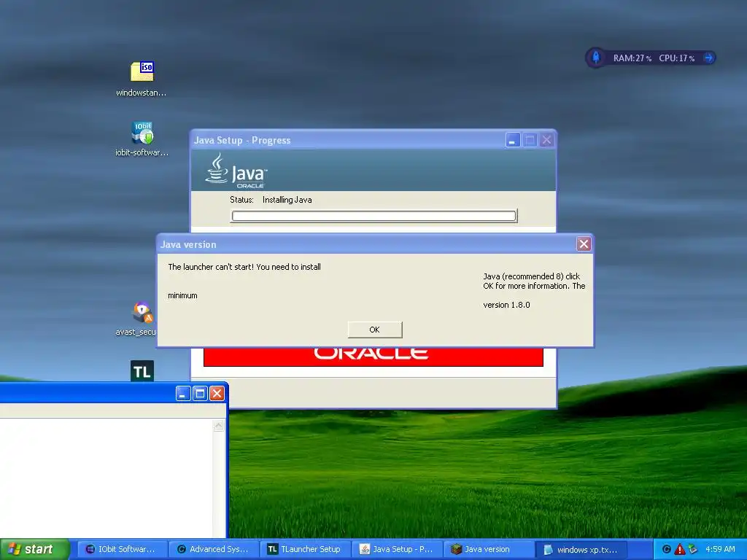Screen dimensions: 747x560
Task: Click the CPU:17% indicator
Action: 676,58
